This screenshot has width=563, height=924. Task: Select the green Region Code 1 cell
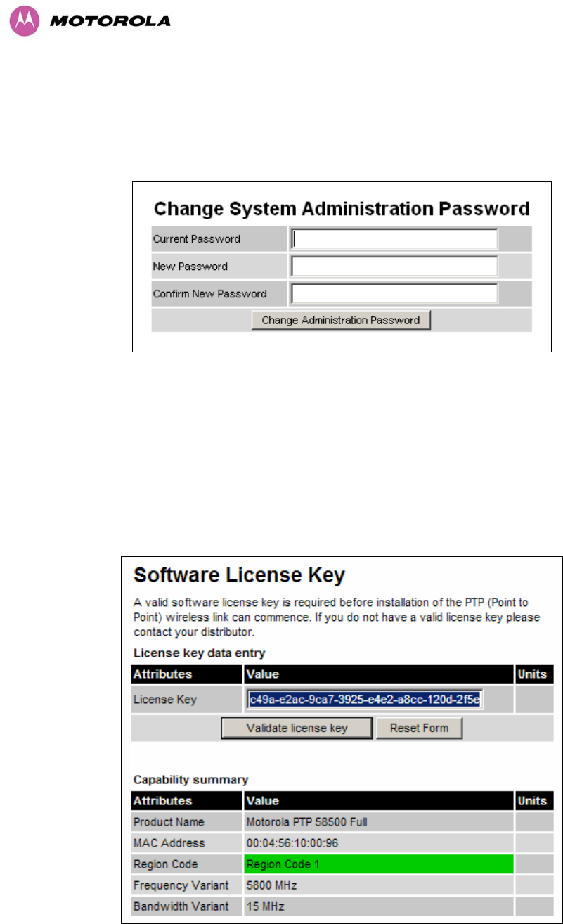coord(379,864)
